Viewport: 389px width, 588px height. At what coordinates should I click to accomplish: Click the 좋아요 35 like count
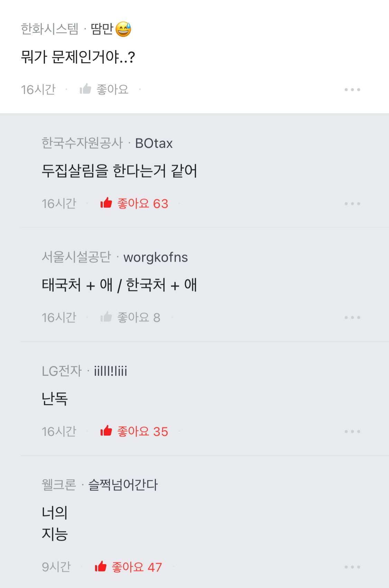(x=142, y=431)
